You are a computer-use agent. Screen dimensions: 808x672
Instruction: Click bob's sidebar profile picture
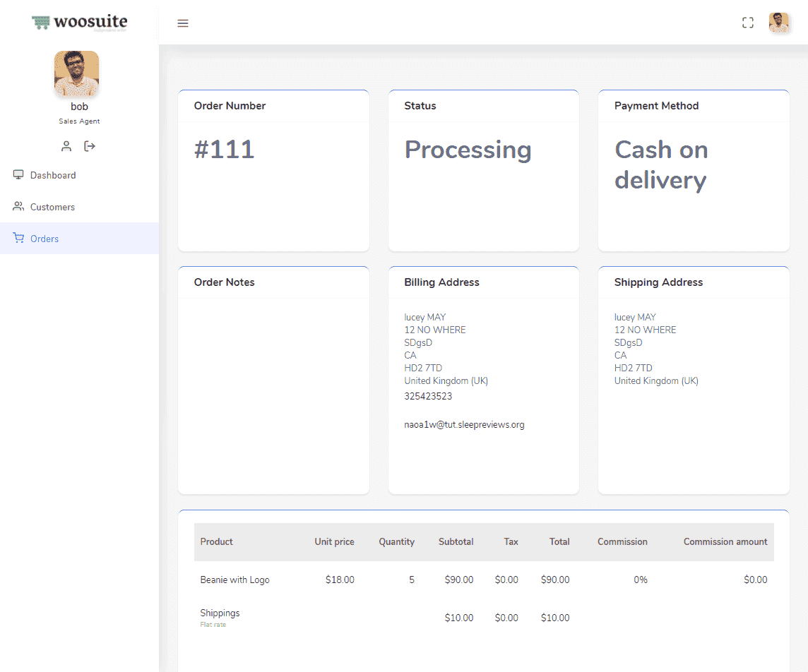click(x=76, y=73)
